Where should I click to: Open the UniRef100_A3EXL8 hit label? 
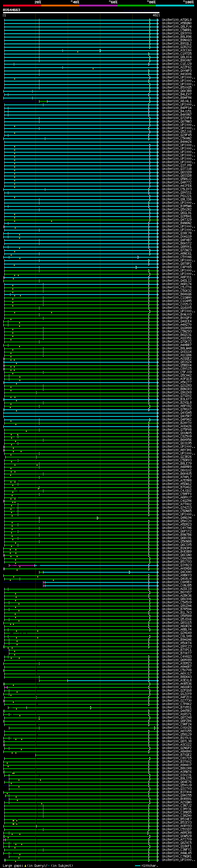[x=176, y=680]
